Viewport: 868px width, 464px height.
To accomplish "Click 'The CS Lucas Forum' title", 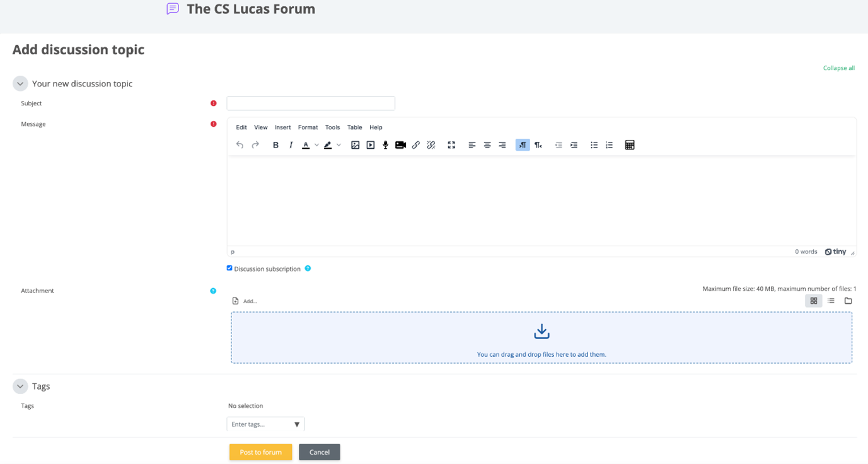I will pos(251,9).
